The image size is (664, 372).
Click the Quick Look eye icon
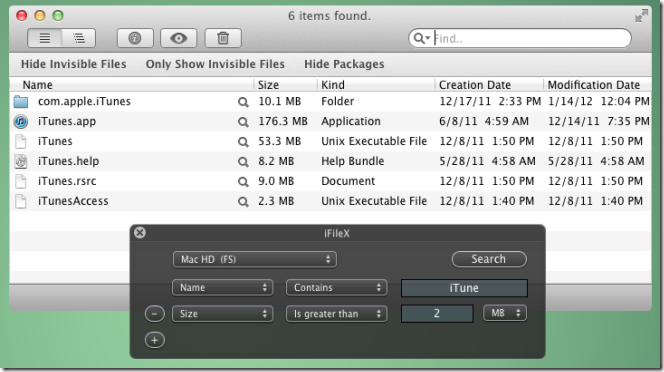[178, 38]
